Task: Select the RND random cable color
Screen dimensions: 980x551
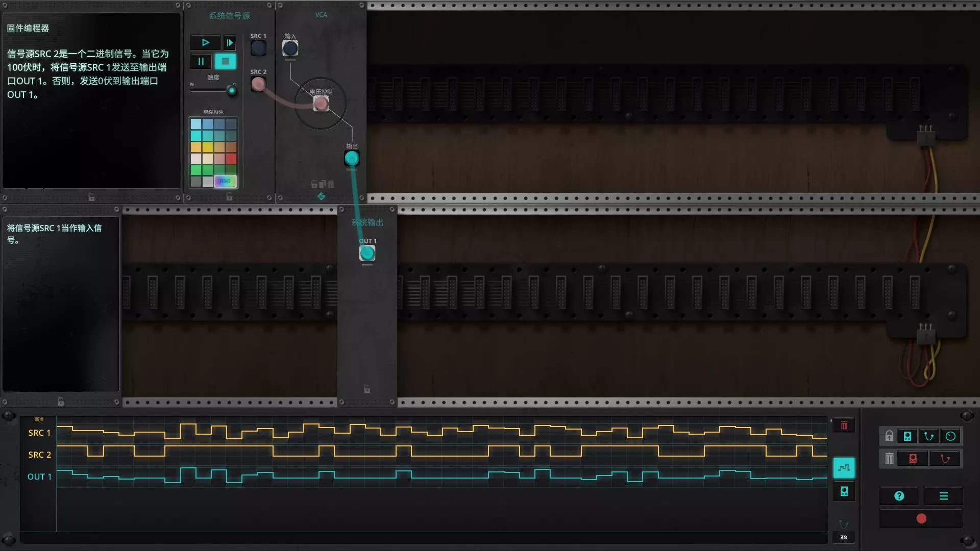Action: pyautogui.click(x=225, y=181)
